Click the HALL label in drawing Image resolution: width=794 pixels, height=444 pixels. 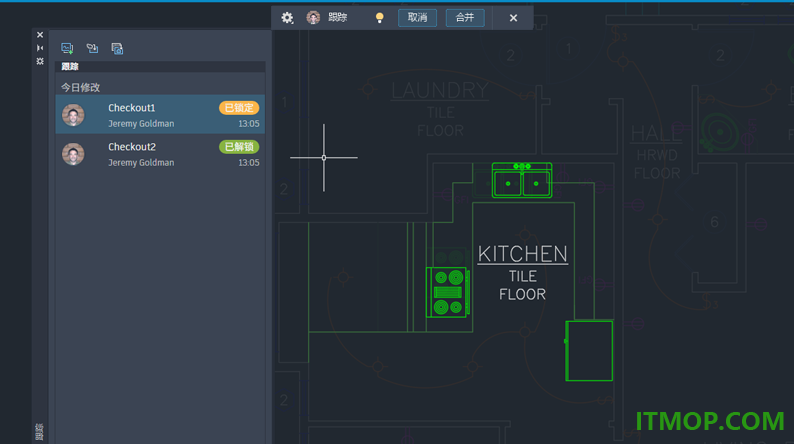[x=656, y=134]
